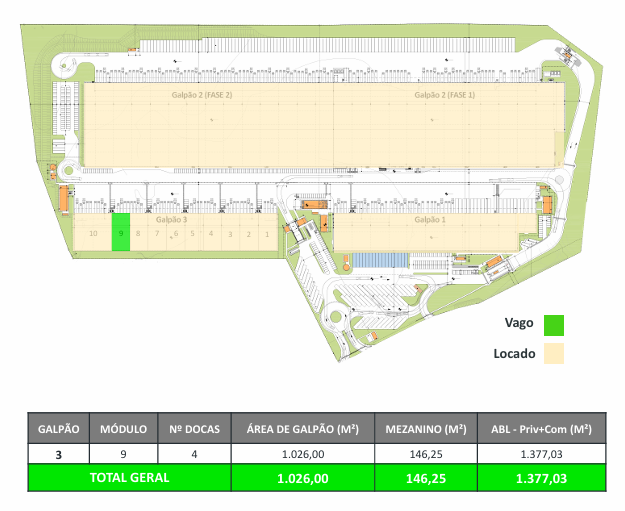Select module 1 in Galpão 3
Screen dimensions: 625x511
pos(267,234)
